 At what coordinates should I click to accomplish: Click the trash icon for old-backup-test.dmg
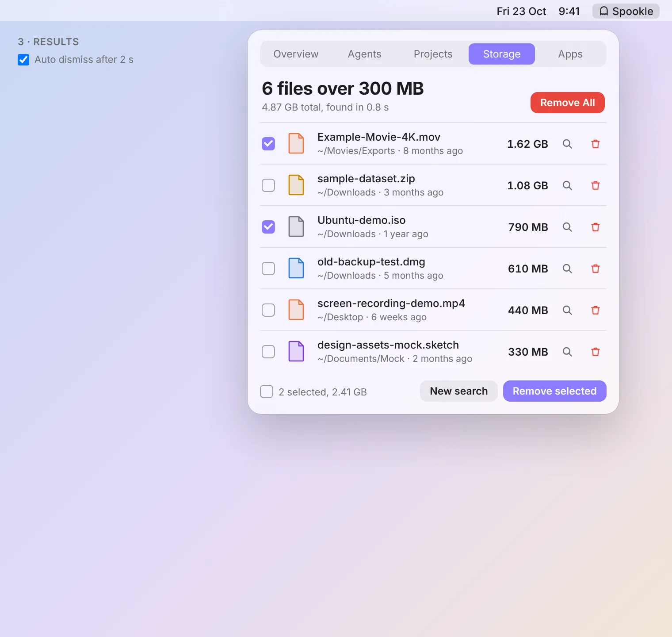(596, 269)
